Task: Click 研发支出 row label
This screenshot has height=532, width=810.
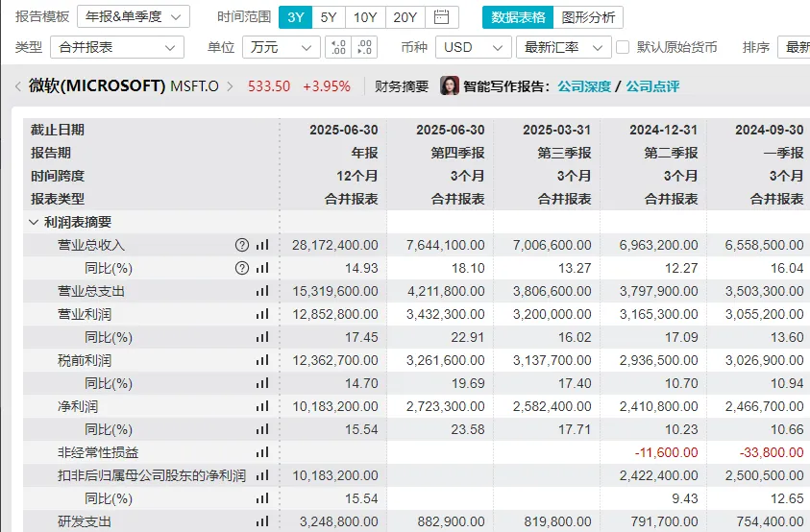Action: [85, 521]
